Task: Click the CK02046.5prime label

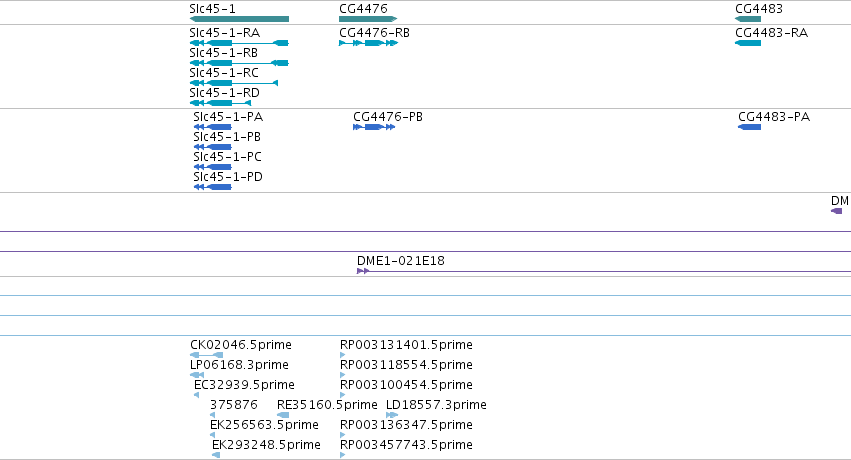Action: pyautogui.click(x=241, y=345)
